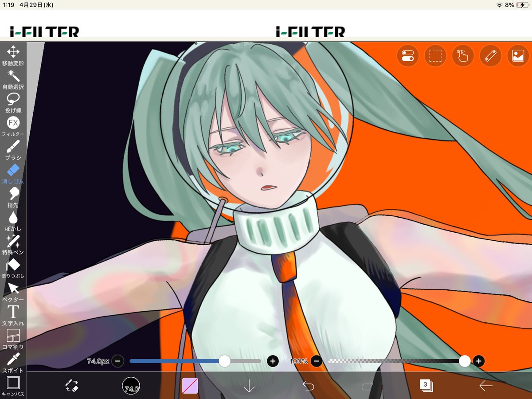Open brush size 74.0 circle settings

131,386
